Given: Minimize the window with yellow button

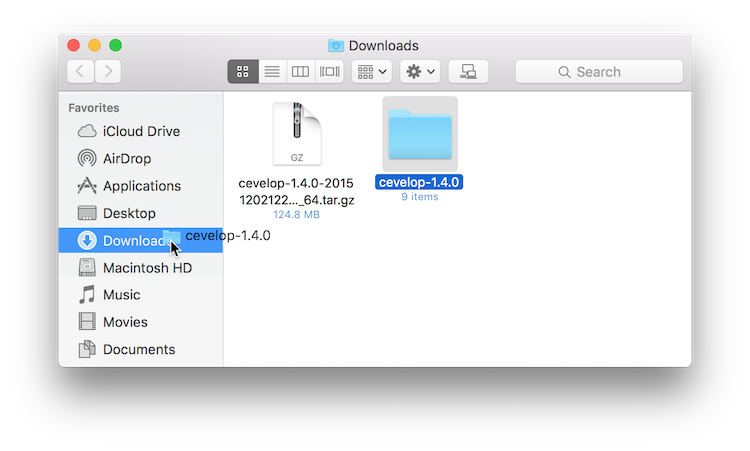Looking at the screenshot, I should (x=95, y=45).
